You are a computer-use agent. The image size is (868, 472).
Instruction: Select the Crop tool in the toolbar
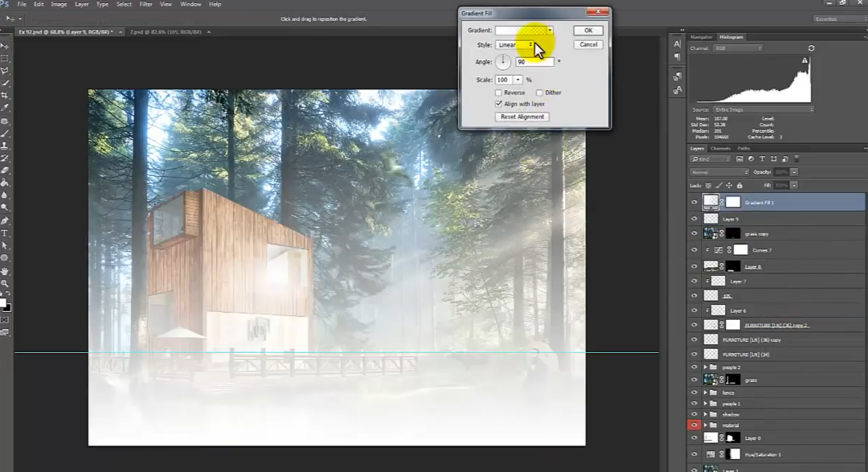pos(6,96)
